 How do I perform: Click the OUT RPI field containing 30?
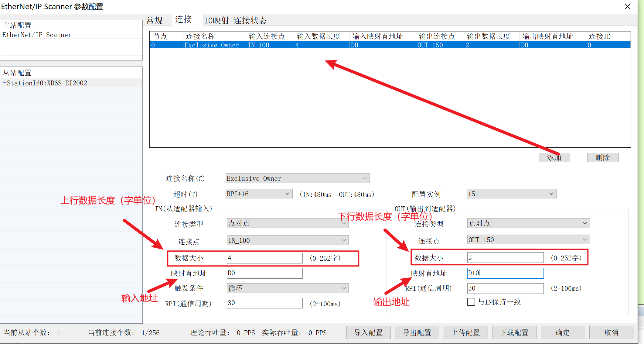[x=505, y=288]
